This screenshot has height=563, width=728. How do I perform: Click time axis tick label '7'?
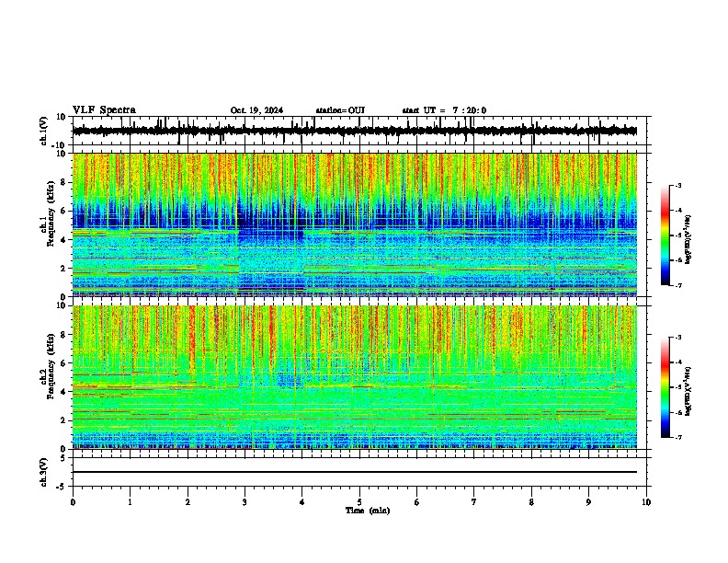coord(474,502)
